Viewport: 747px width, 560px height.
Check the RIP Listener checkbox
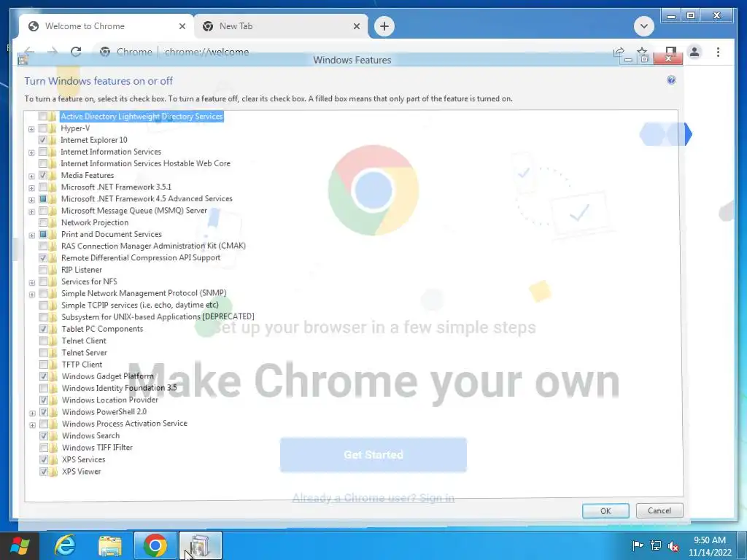(x=43, y=270)
